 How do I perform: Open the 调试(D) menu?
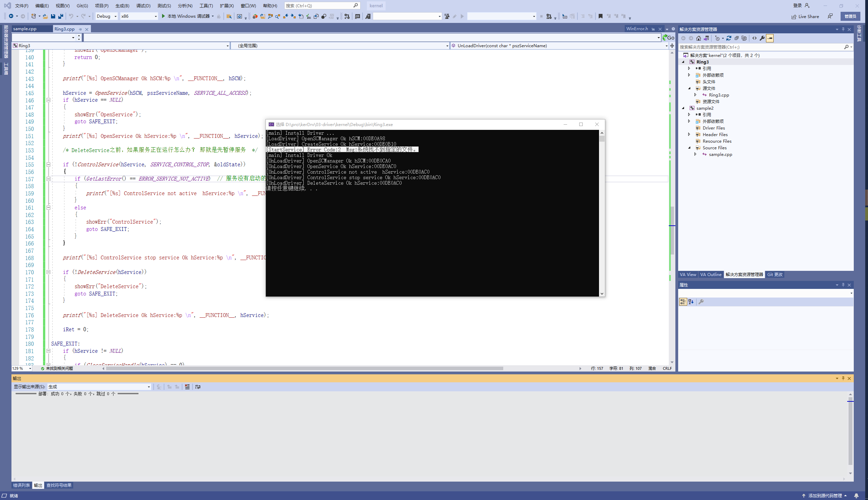143,6
